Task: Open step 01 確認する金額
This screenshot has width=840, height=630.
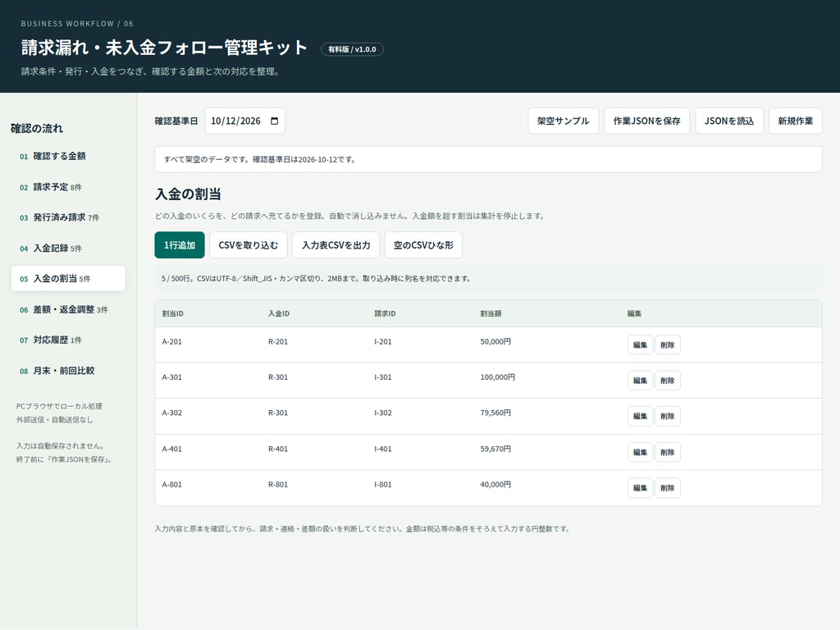Action: pyautogui.click(x=68, y=156)
